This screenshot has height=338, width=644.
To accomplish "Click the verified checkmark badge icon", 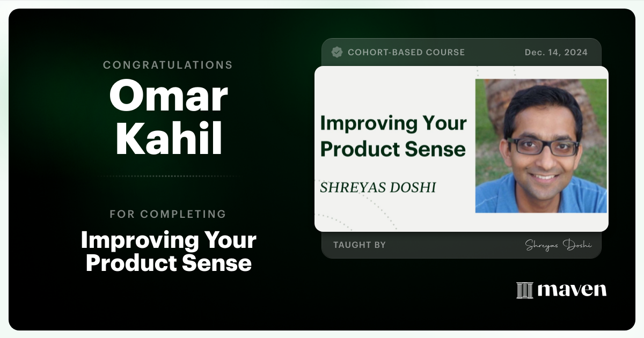I will click(337, 52).
